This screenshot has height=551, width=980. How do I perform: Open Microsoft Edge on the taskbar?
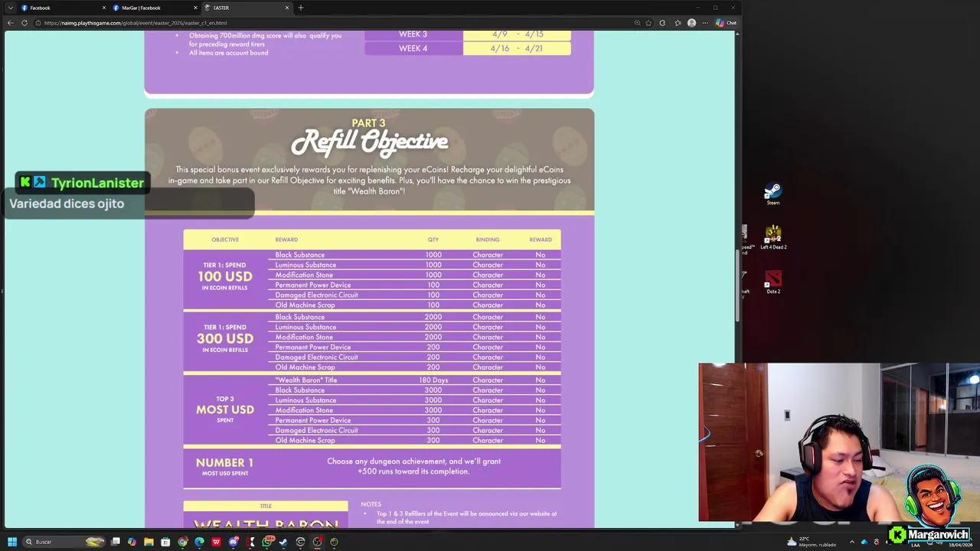[x=199, y=542]
